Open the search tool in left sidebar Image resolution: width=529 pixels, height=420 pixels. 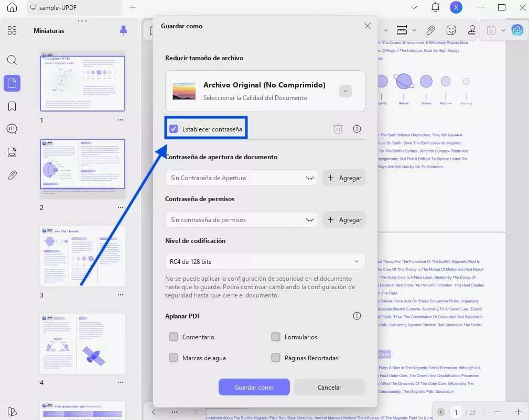12,60
